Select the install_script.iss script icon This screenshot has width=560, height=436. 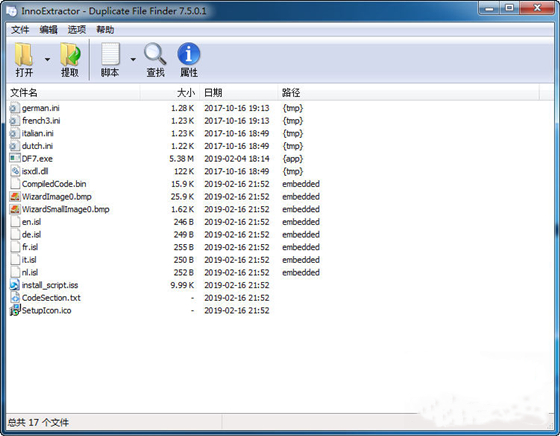14,285
